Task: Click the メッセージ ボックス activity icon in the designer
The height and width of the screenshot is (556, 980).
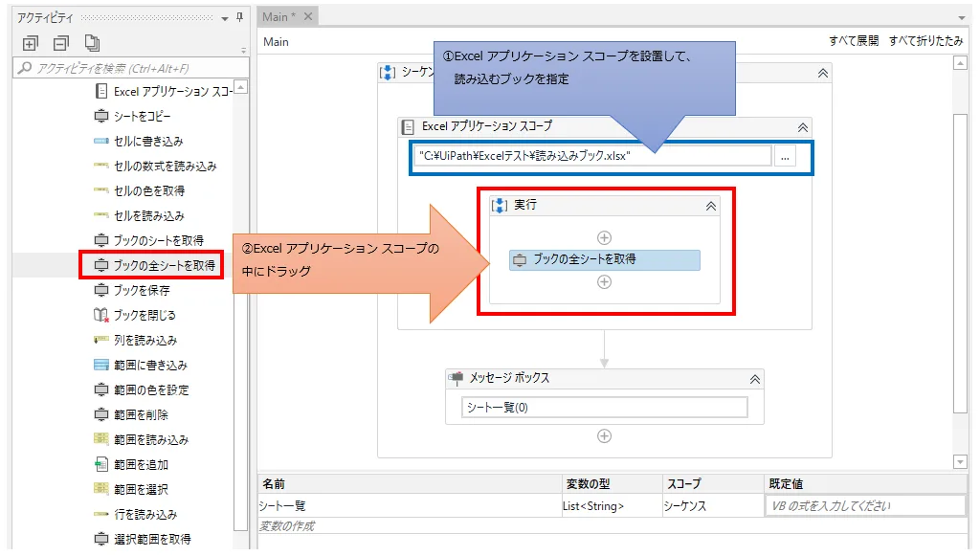Action: (x=455, y=377)
